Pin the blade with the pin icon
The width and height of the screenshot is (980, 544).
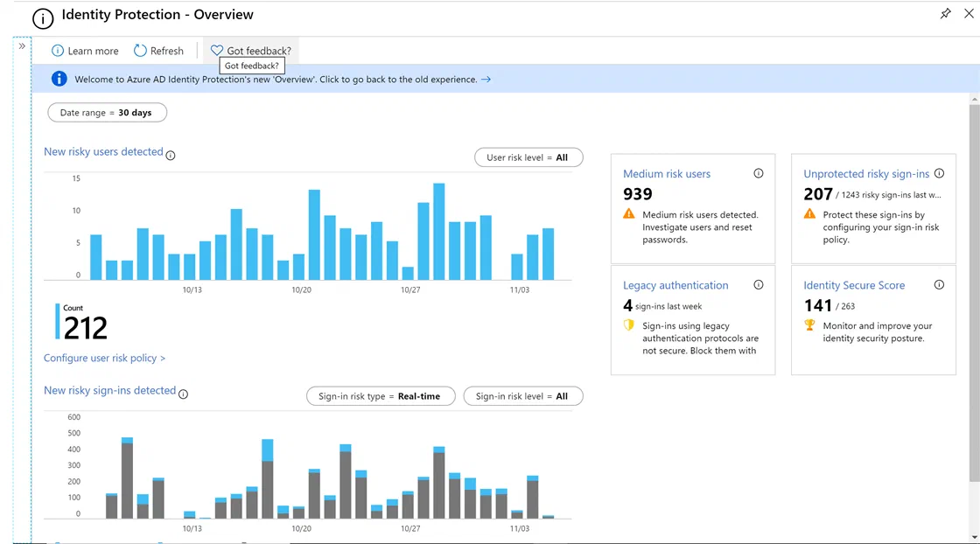pyautogui.click(x=946, y=13)
